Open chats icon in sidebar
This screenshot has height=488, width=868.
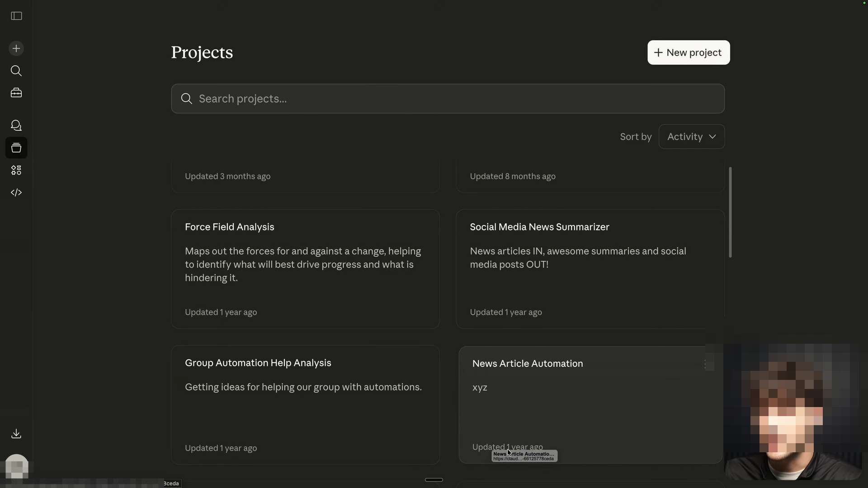point(16,125)
